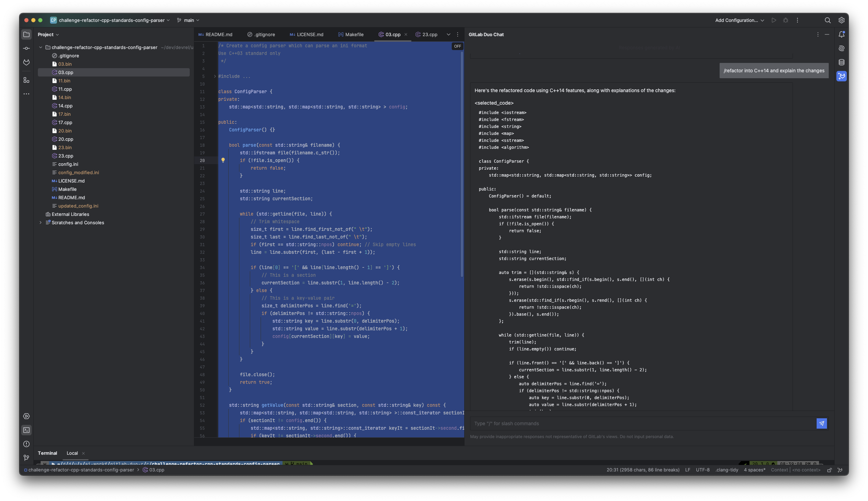Image resolution: width=868 pixels, height=501 pixels.
Task: Click the lock read-only icon in the status bar
Action: coord(829,470)
